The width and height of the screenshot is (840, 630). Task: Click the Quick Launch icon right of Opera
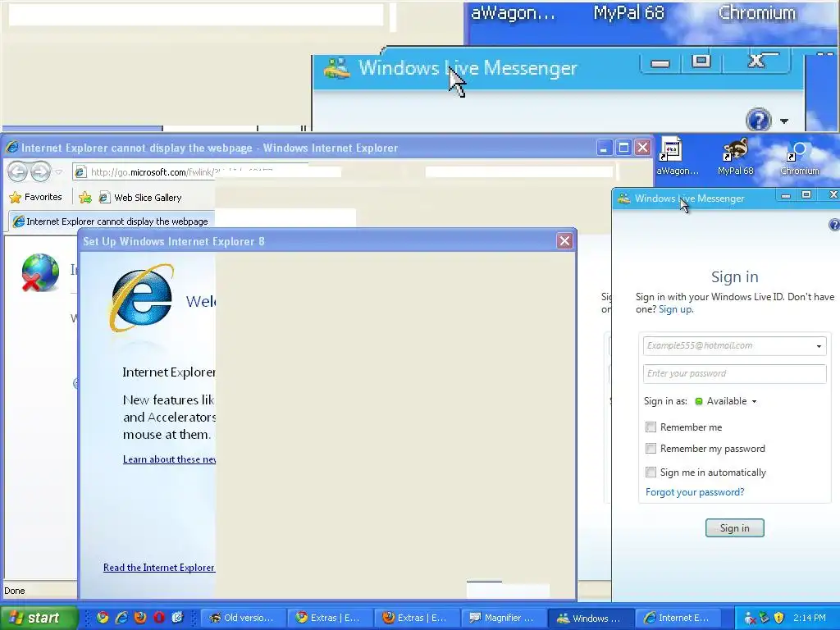click(x=178, y=618)
